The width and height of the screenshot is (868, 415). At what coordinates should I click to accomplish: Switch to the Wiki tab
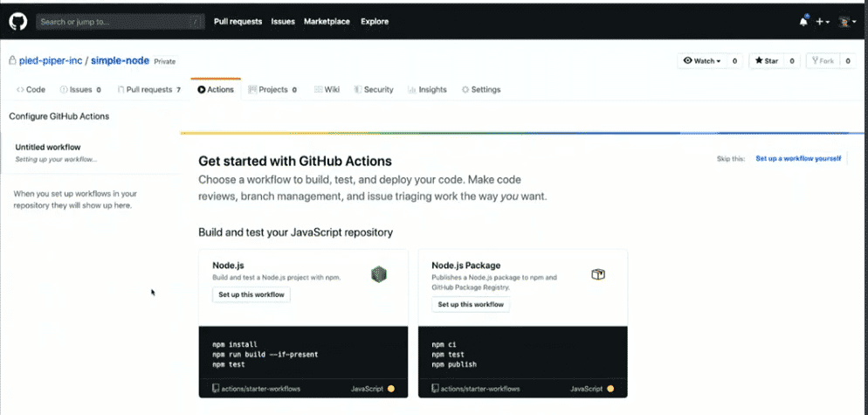327,89
